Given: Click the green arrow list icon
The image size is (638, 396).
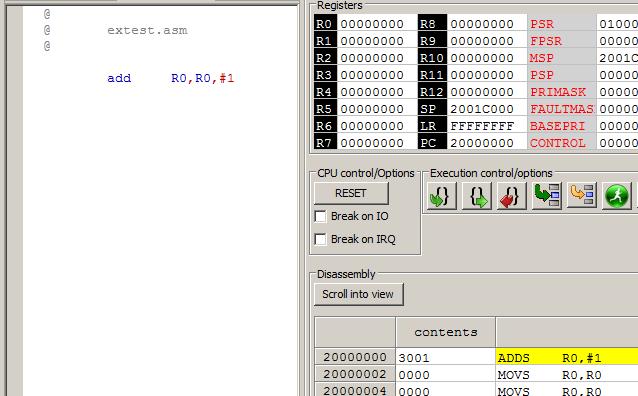Looking at the screenshot, I should click(546, 196).
